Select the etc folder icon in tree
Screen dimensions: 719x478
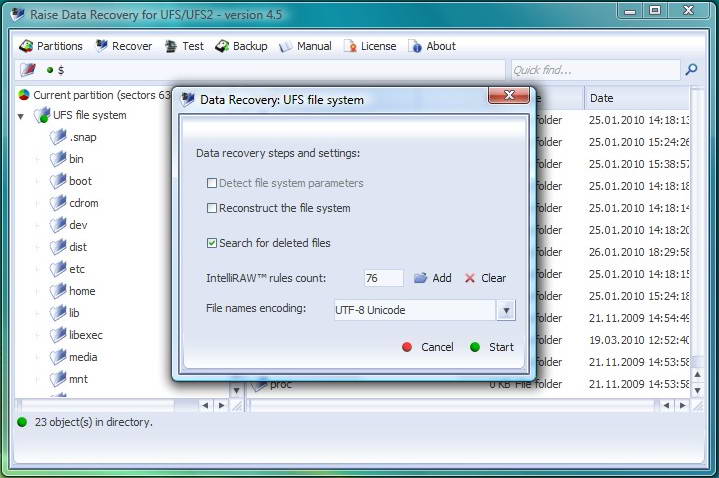(x=58, y=269)
